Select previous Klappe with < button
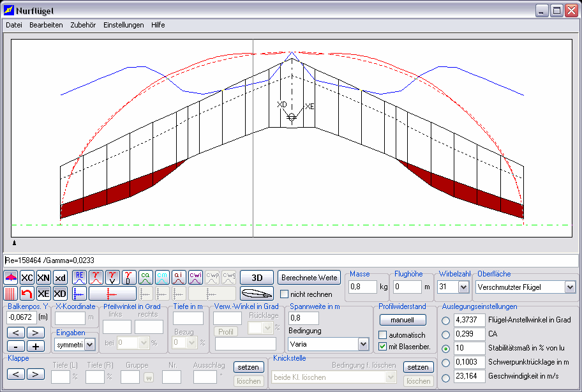The width and height of the screenshot is (582, 392). [x=16, y=374]
